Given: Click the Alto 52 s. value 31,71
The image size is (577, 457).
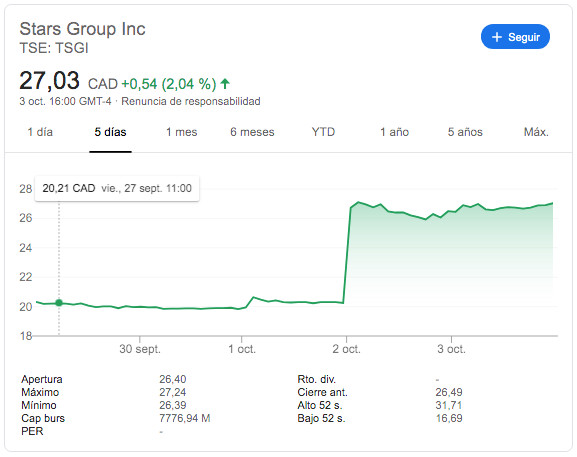Looking at the screenshot, I should (449, 405).
